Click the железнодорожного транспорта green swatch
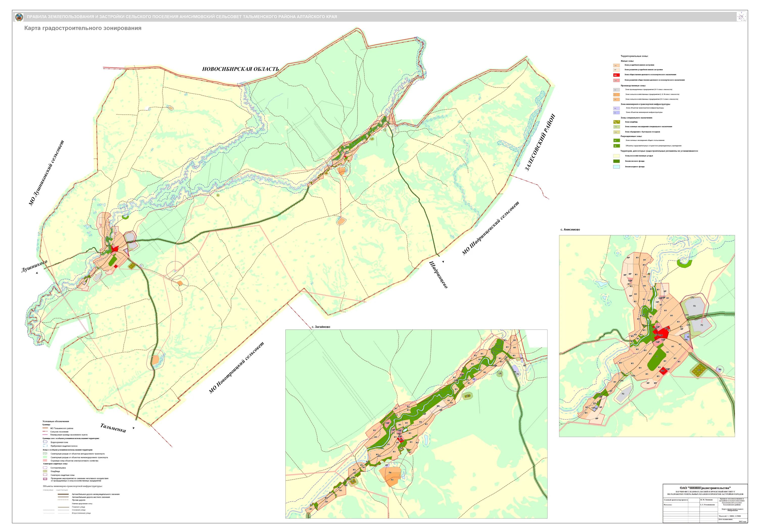Screen dimensions: 758x532 (x=45, y=457)
